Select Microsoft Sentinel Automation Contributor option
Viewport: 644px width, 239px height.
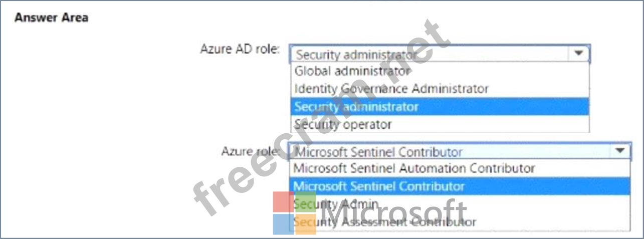click(x=414, y=168)
